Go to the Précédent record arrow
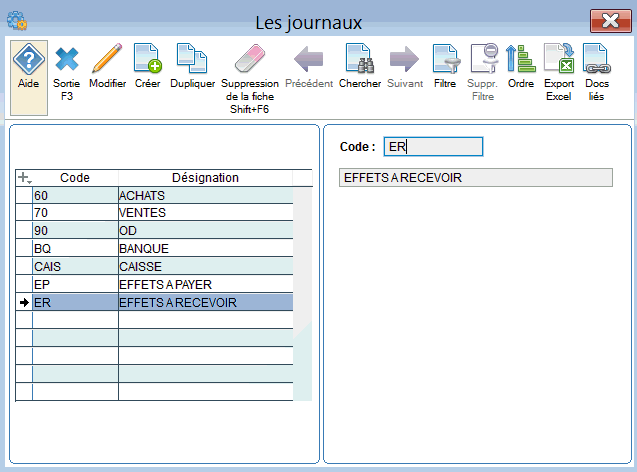637x472 pixels. click(309, 66)
